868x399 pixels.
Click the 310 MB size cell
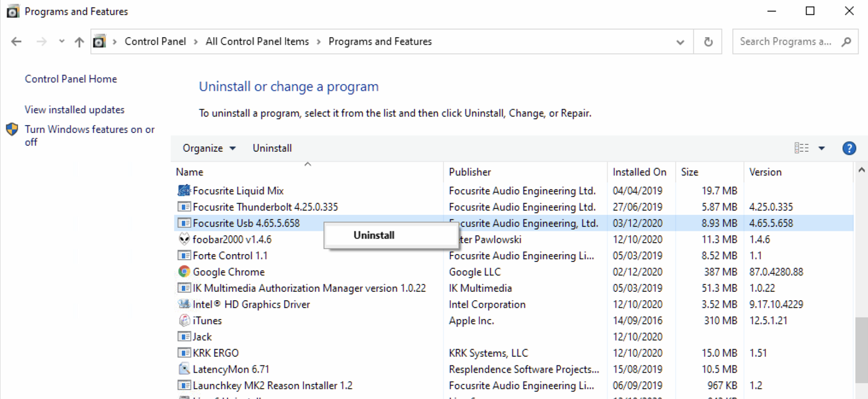coord(720,320)
